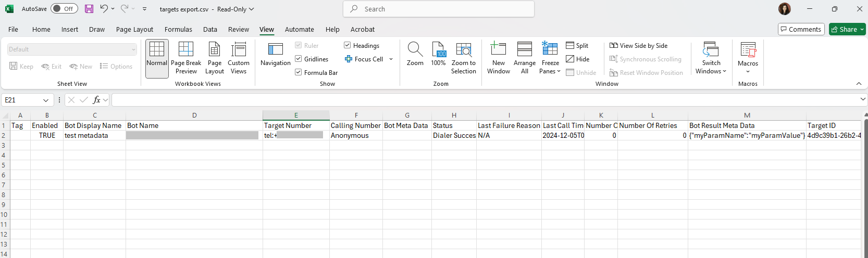
Task: Toggle the Focus Cell button
Action: click(364, 59)
